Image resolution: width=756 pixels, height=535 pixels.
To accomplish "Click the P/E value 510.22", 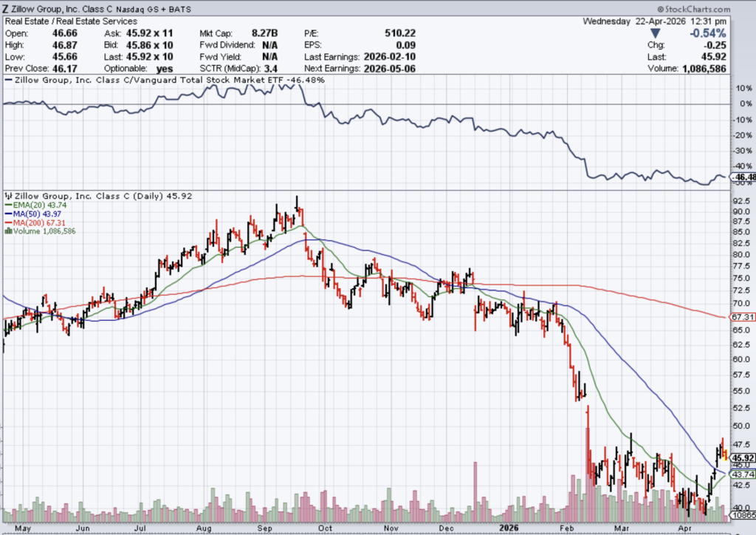I will tap(400, 33).
